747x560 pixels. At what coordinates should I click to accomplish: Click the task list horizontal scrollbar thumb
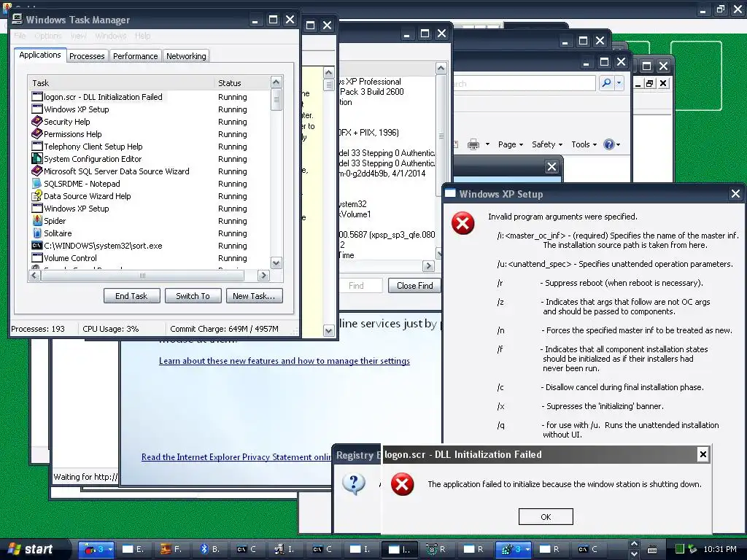point(142,275)
